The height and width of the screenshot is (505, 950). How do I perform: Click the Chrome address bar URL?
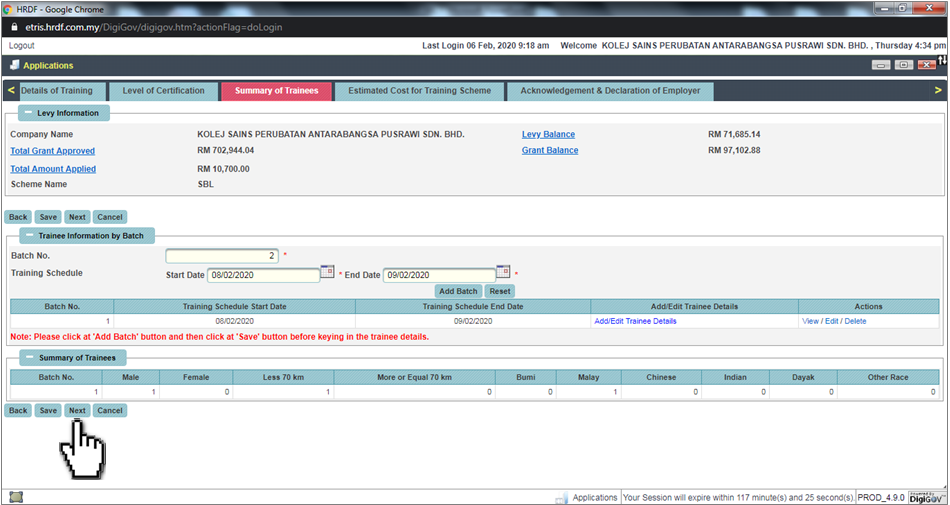pyautogui.click(x=154, y=27)
